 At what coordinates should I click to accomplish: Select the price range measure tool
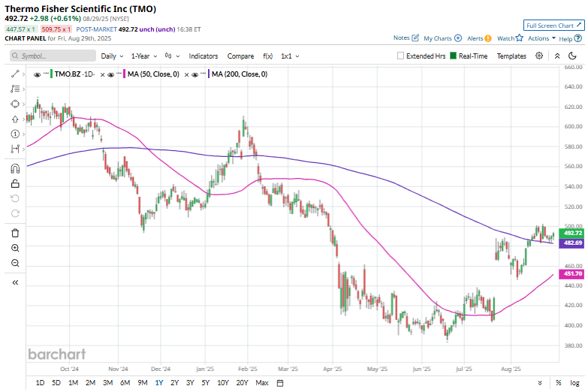[x=15, y=149]
